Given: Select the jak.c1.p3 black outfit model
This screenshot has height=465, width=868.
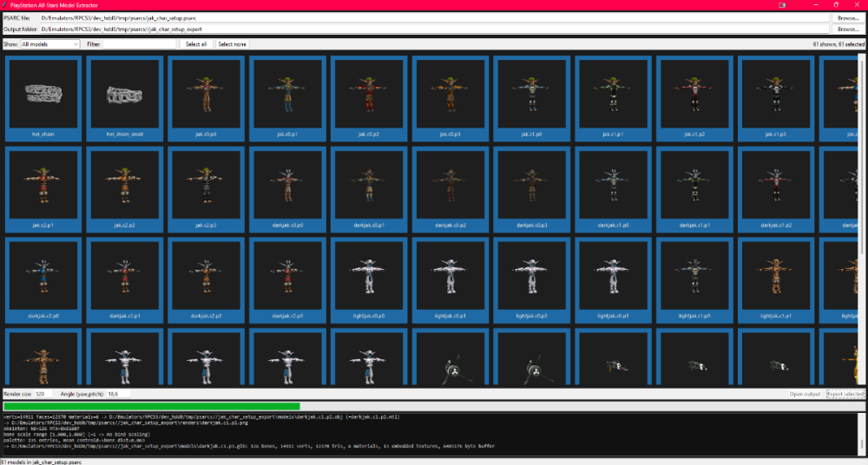Looking at the screenshot, I should 775,99.
